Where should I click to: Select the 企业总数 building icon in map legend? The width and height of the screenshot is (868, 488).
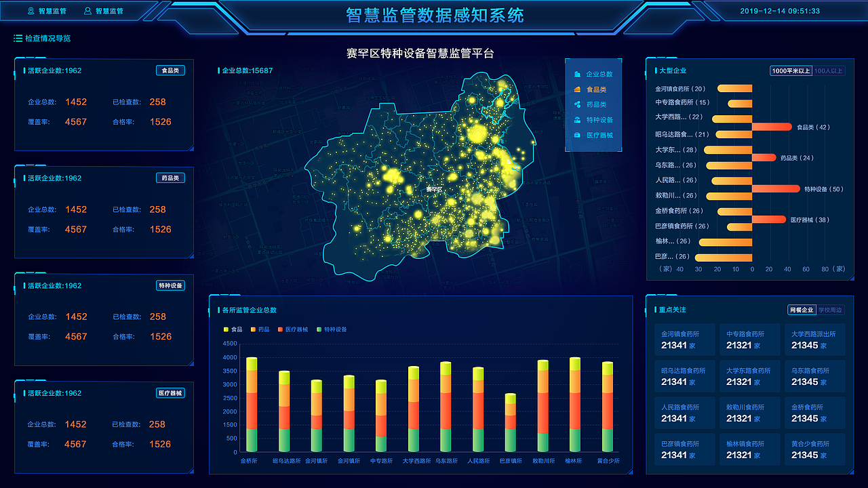[577, 75]
